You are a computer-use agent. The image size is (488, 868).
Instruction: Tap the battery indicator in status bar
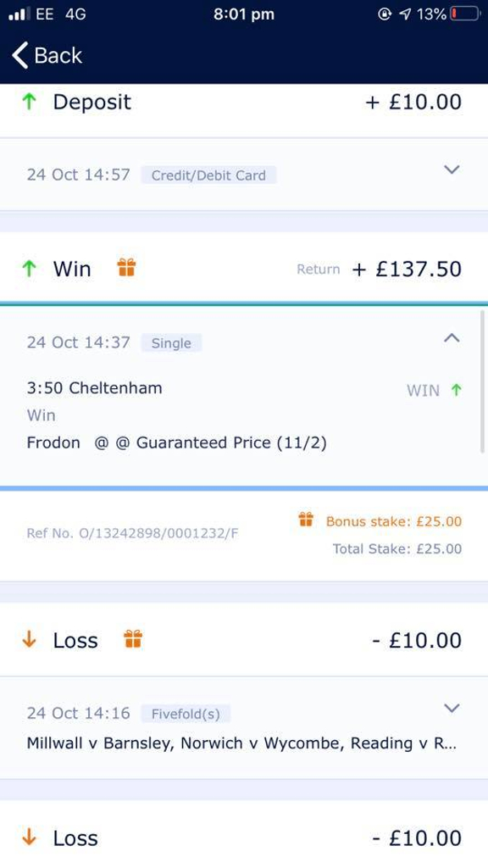click(465, 14)
